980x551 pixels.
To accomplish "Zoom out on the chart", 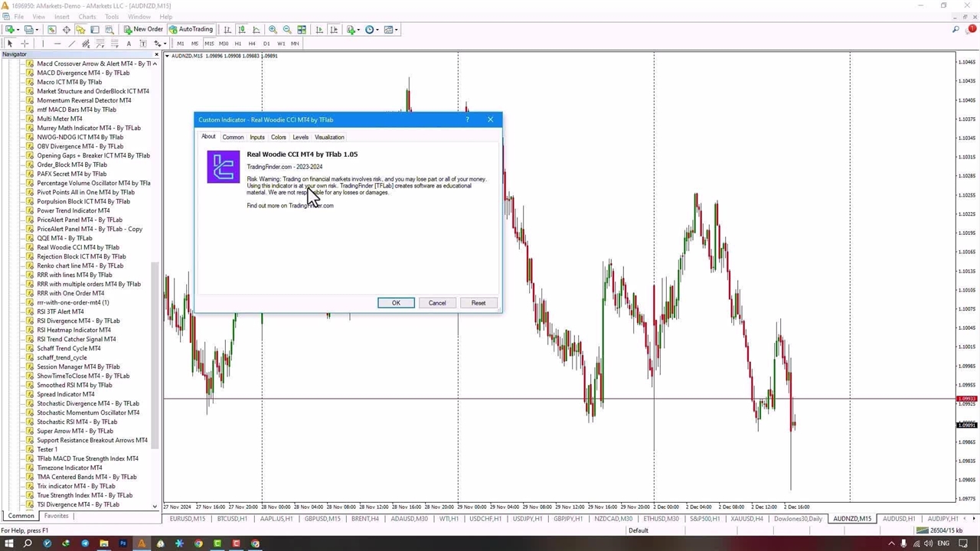I will click(x=287, y=30).
